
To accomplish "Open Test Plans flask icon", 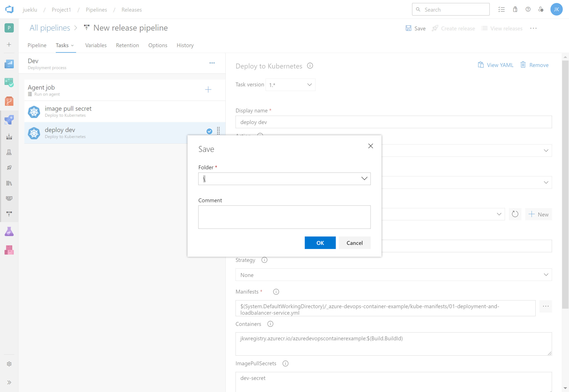I will (9, 231).
